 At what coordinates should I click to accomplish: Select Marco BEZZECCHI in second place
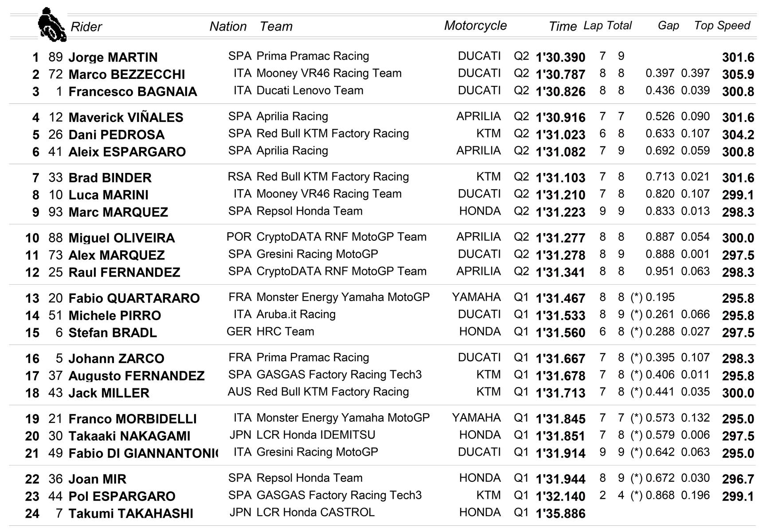click(x=127, y=74)
